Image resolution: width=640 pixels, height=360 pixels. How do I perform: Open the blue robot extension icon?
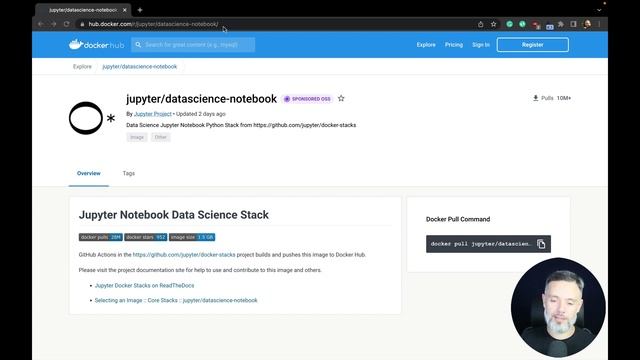[550, 26]
